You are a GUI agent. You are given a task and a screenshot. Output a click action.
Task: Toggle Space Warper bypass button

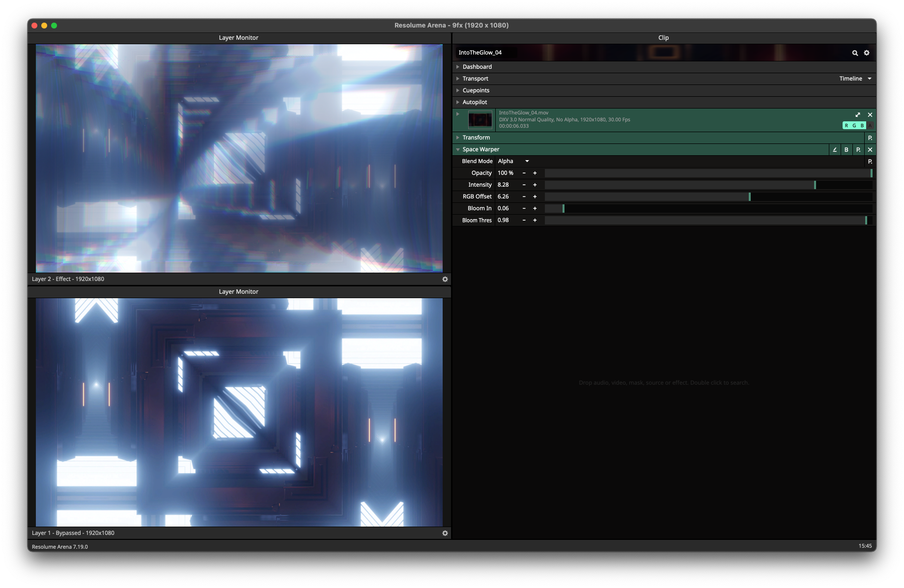(847, 150)
